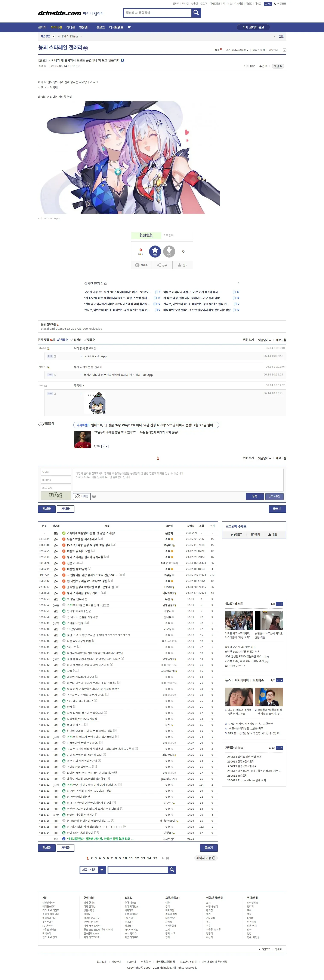This screenshot has width=324, height=980.
Task: Toggle lower 댓글닫기 below comments
Action: [265, 458]
